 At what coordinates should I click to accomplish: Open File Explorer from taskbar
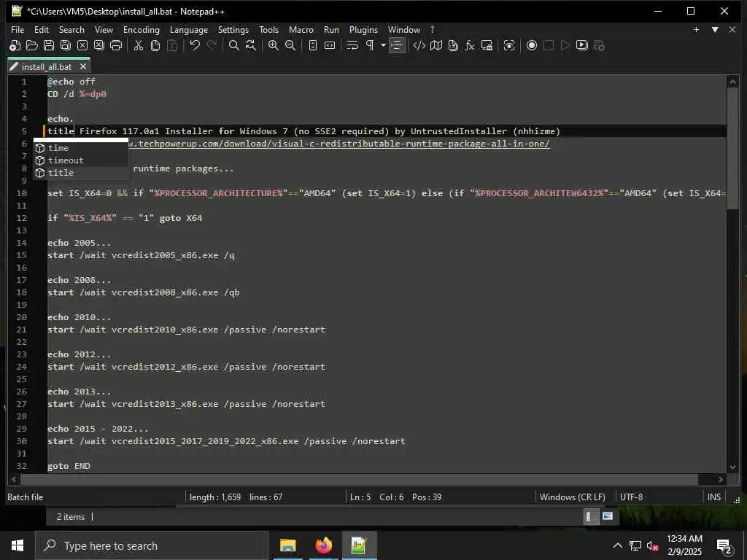click(x=287, y=545)
